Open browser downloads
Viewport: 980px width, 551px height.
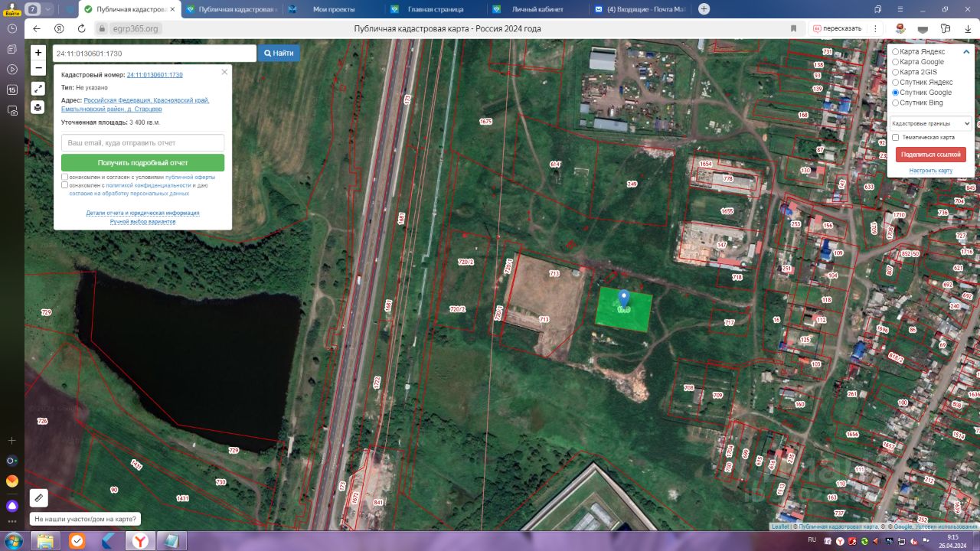[x=968, y=28]
